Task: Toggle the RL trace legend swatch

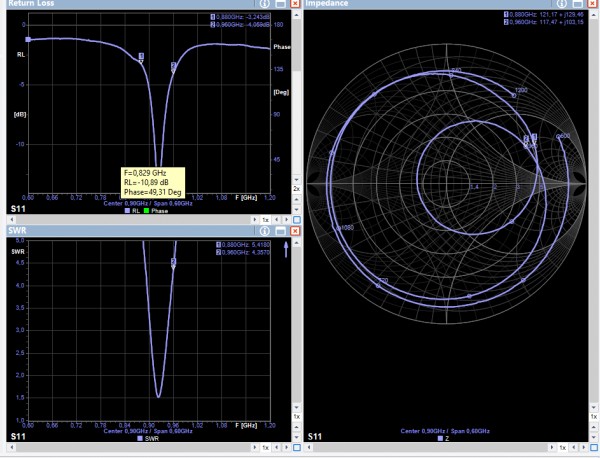Action: pos(127,211)
